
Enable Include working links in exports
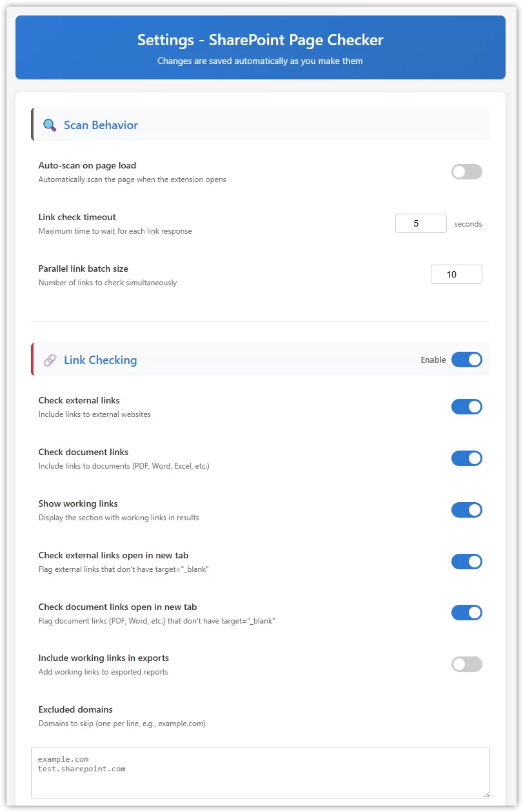click(466, 664)
